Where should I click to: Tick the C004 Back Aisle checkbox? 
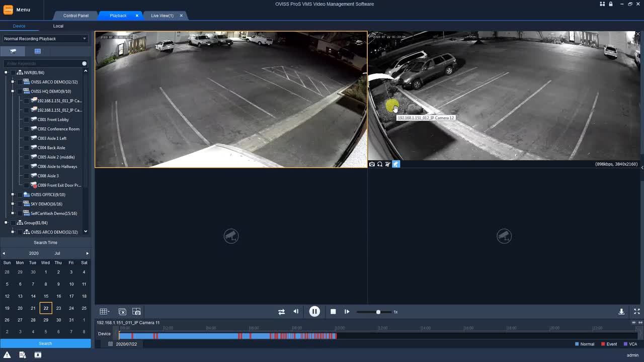coord(27,148)
